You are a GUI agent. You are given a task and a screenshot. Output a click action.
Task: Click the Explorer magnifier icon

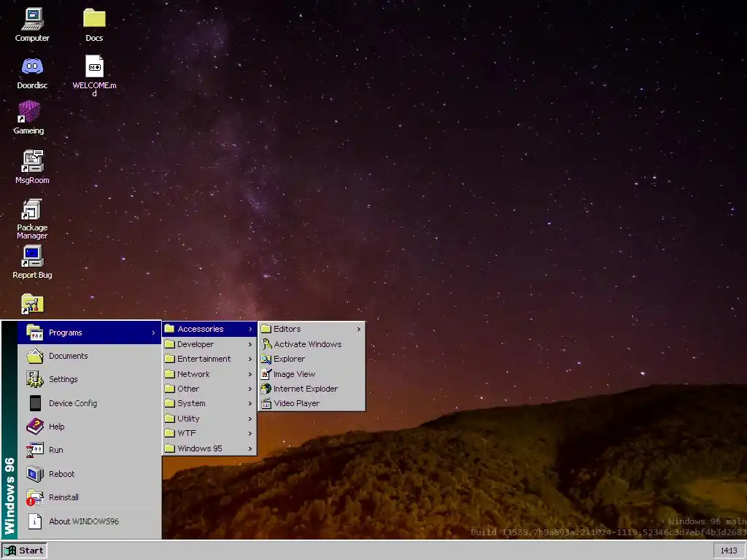(266, 359)
